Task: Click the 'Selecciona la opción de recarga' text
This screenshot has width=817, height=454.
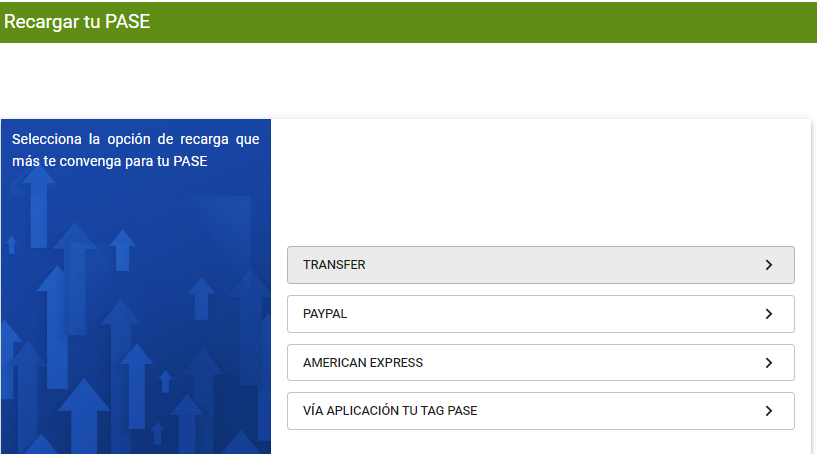Action: tap(135, 150)
